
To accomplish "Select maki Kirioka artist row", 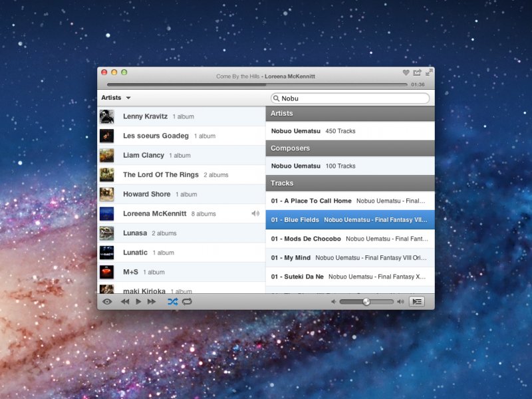I will pyautogui.click(x=182, y=289).
